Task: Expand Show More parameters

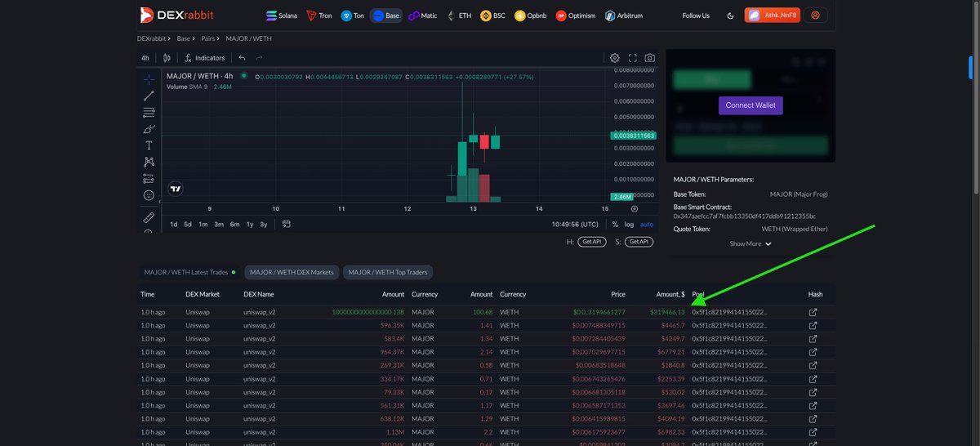Action: click(x=751, y=243)
